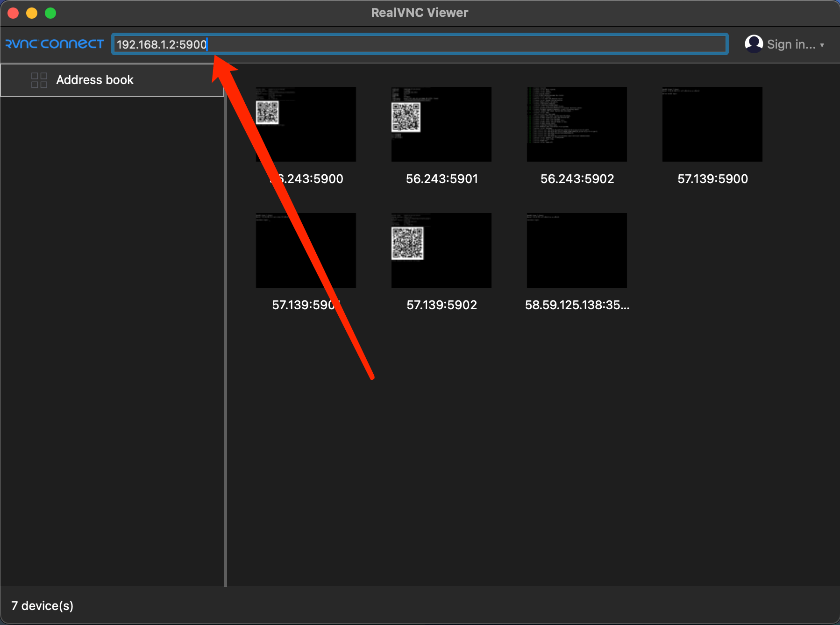Click the 57.139:5902 label text
Image resolution: width=840 pixels, height=625 pixels.
(x=442, y=305)
